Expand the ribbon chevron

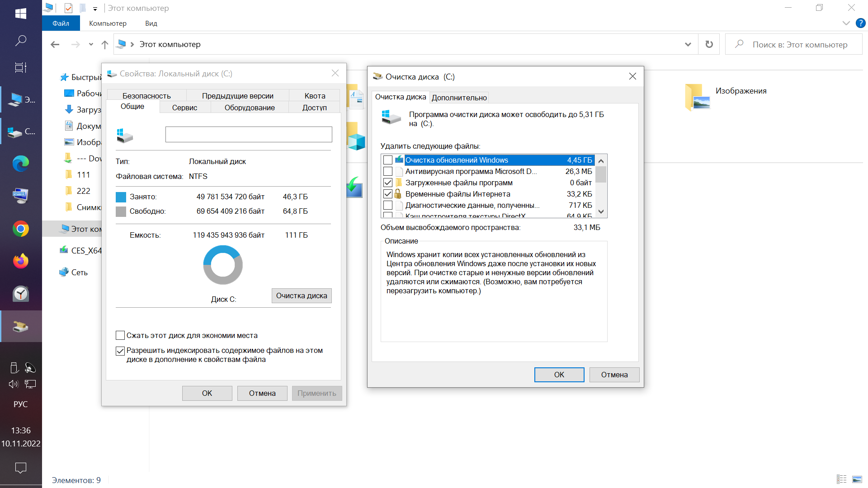point(846,23)
